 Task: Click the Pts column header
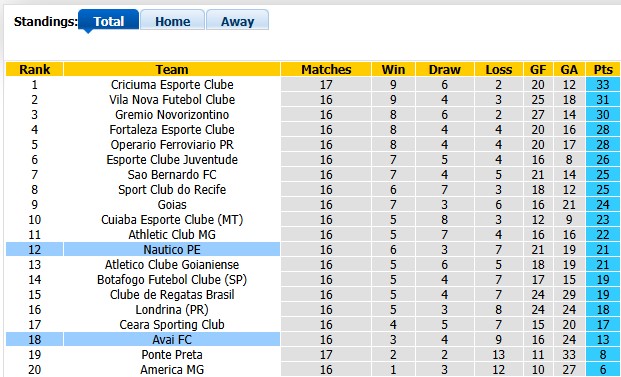pos(603,69)
